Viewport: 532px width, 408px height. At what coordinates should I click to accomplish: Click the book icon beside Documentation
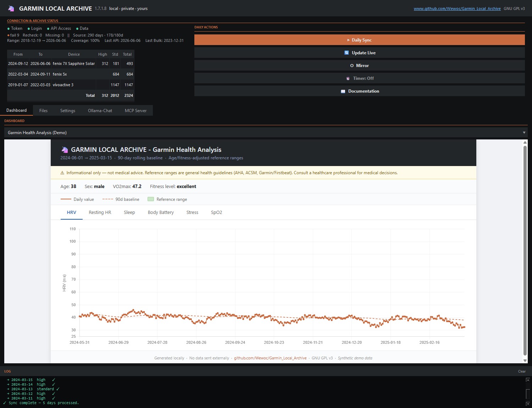pos(343,91)
